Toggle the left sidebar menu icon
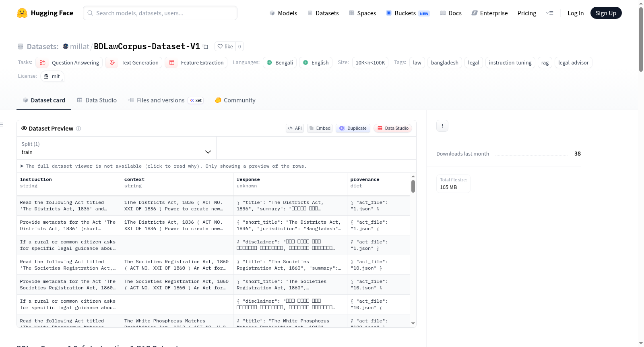Image resolution: width=644 pixels, height=347 pixels. pos(2,125)
